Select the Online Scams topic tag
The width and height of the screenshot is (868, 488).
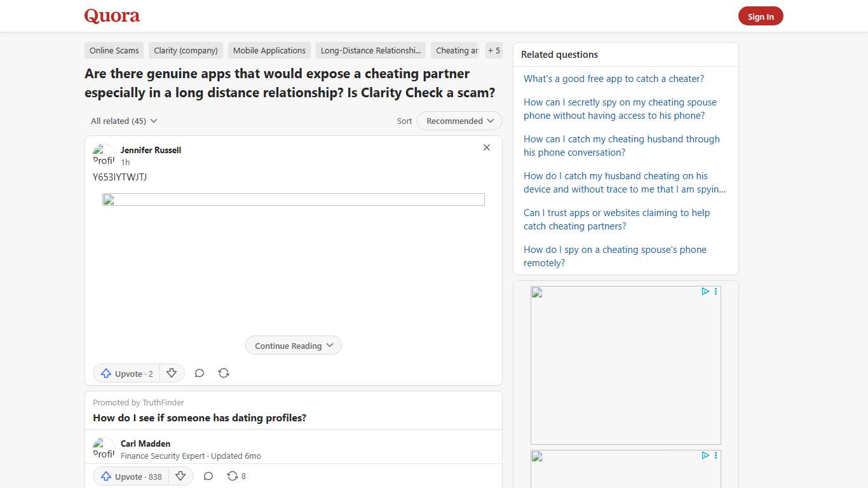(x=114, y=51)
